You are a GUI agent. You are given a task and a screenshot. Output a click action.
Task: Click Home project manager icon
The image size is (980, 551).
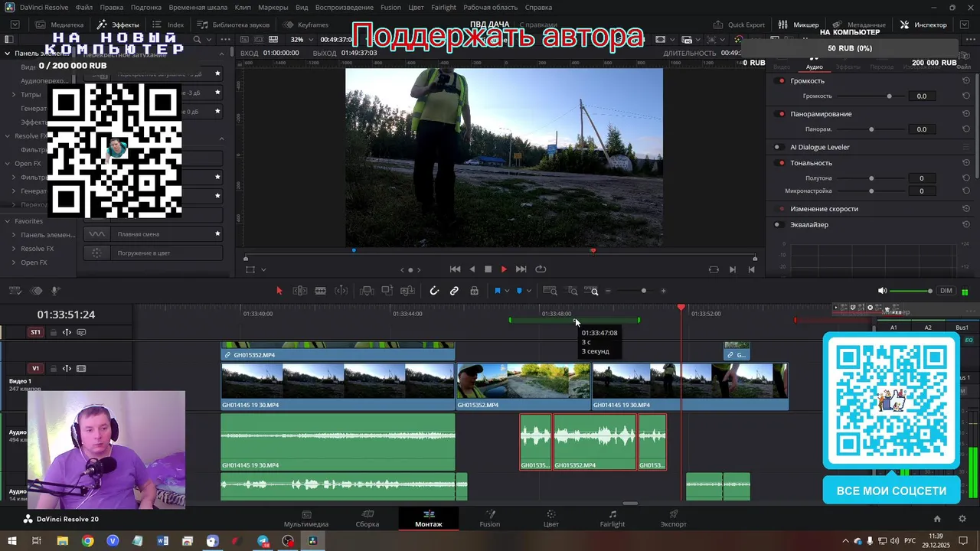tap(937, 519)
